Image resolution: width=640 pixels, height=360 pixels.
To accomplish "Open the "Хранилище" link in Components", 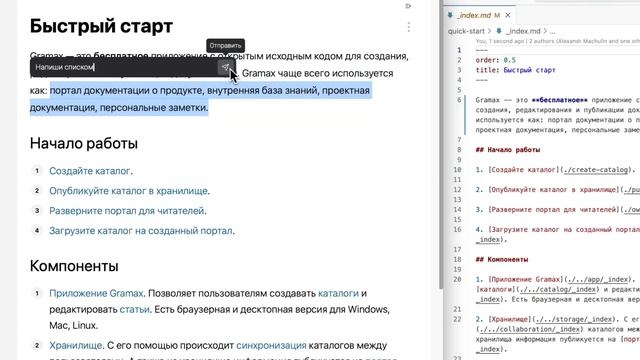I will [x=76, y=345].
